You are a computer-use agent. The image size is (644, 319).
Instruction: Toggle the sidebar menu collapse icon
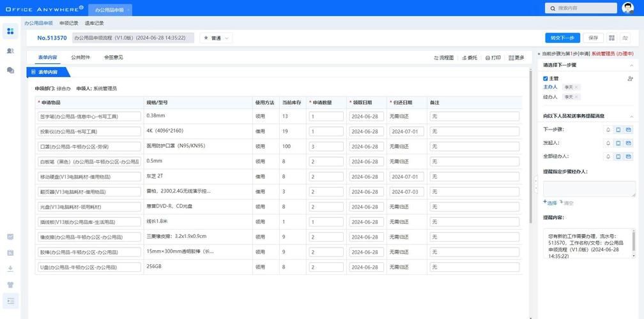(x=11, y=301)
